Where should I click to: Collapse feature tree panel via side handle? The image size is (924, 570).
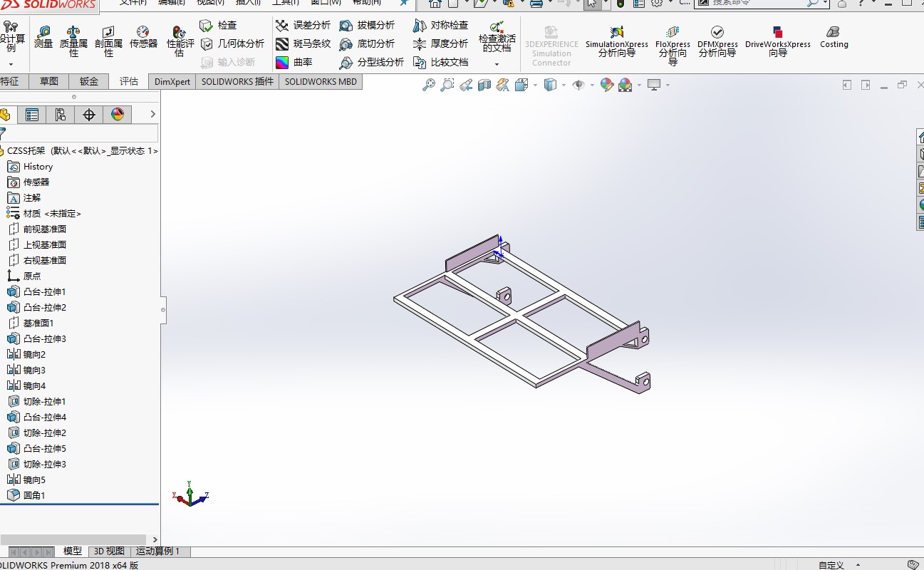pos(163,310)
